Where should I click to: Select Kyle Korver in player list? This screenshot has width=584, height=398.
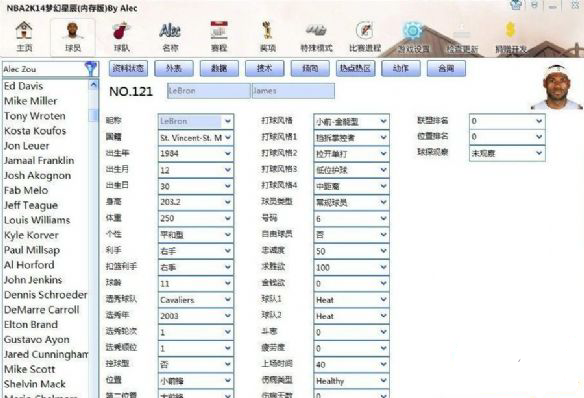tap(31, 235)
